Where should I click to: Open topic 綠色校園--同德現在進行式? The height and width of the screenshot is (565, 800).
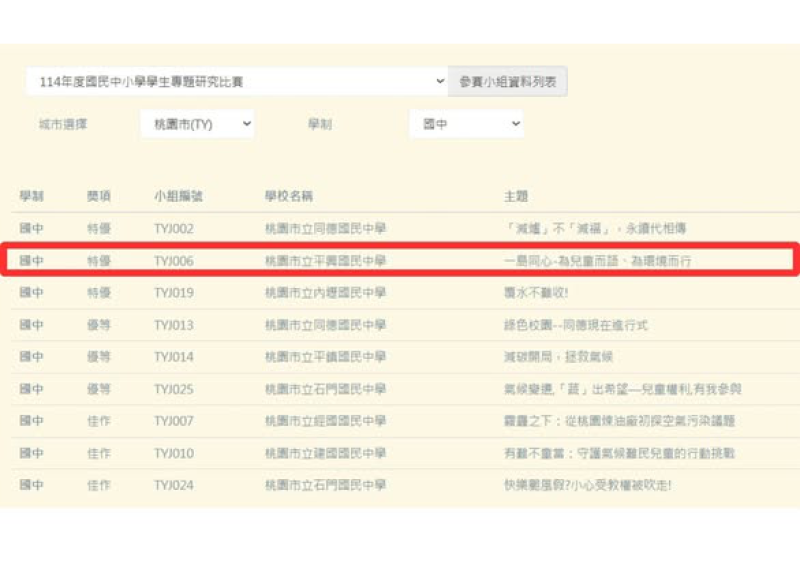coord(576,325)
